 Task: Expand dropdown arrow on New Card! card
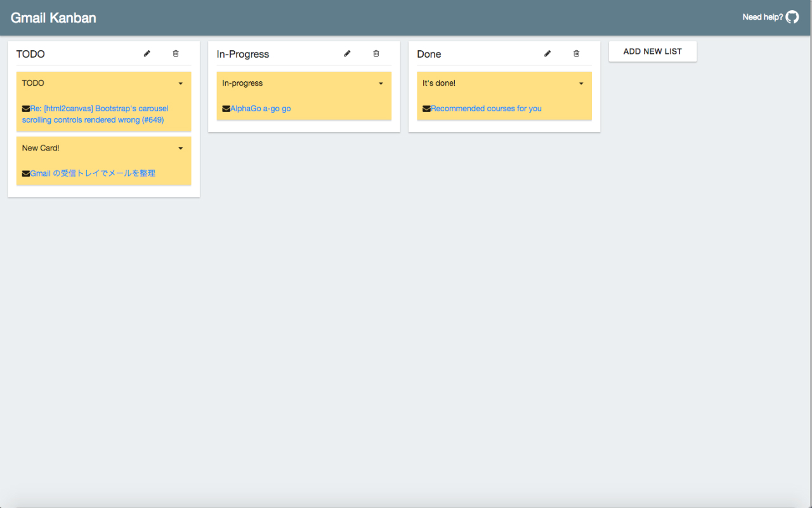click(180, 149)
